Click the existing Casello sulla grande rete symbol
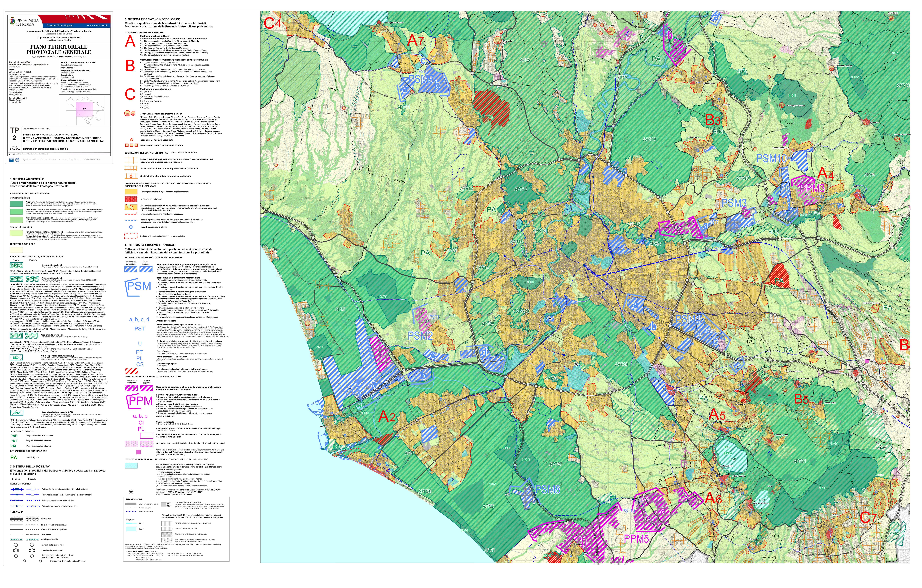This screenshot has width=922, height=588. pyautogui.click(x=16, y=551)
